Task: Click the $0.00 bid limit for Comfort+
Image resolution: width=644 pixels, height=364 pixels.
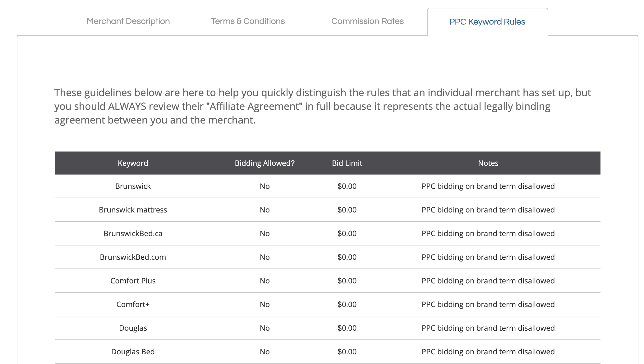Action: tap(347, 304)
